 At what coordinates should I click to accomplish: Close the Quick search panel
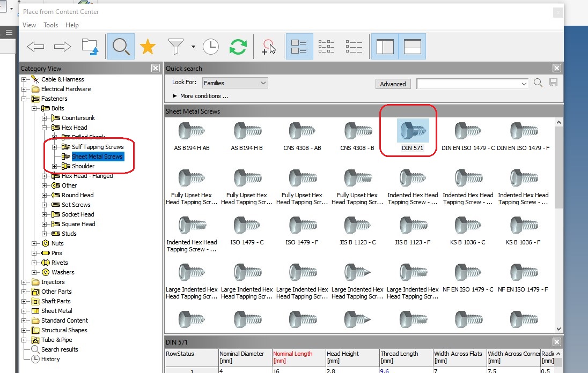(x=557, y=68)
